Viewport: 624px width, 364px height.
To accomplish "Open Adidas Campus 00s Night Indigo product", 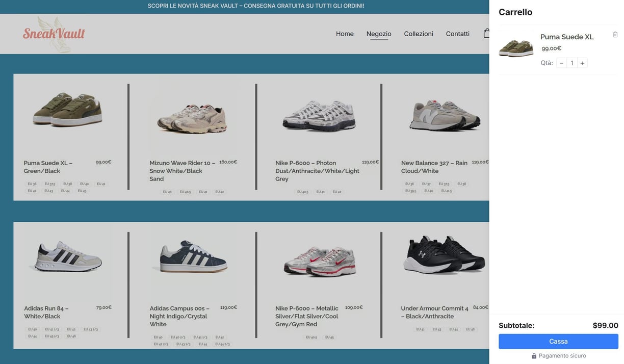I will [x=179, y=316].
